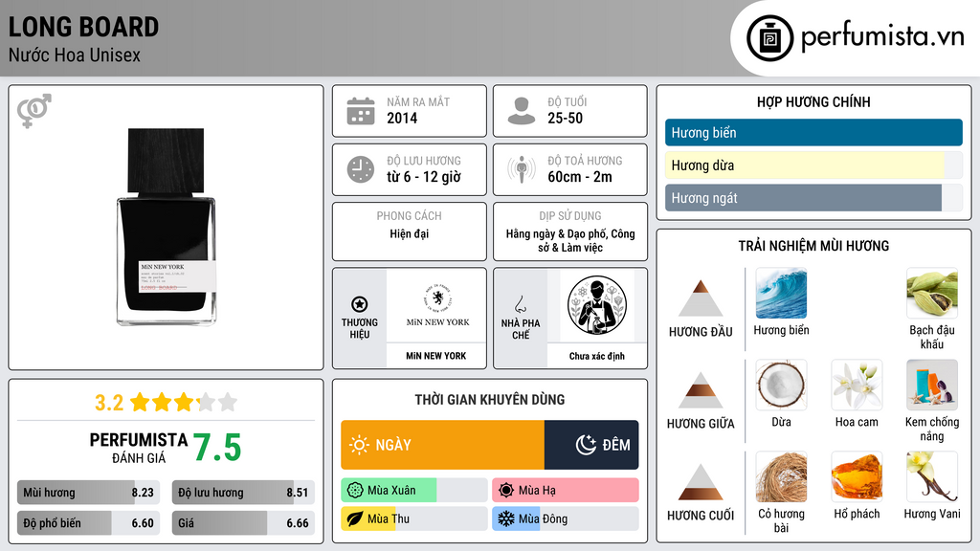This screenshot has height=551, width=980.
Task: Click the Mùa Đông season bar
Action: pos(566,519)
